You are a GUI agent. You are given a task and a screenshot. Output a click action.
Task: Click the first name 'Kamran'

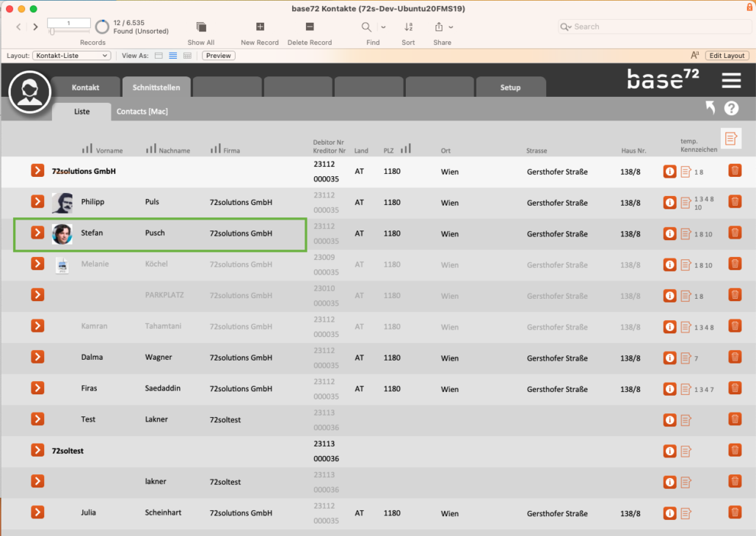click(x=94, y=326)
